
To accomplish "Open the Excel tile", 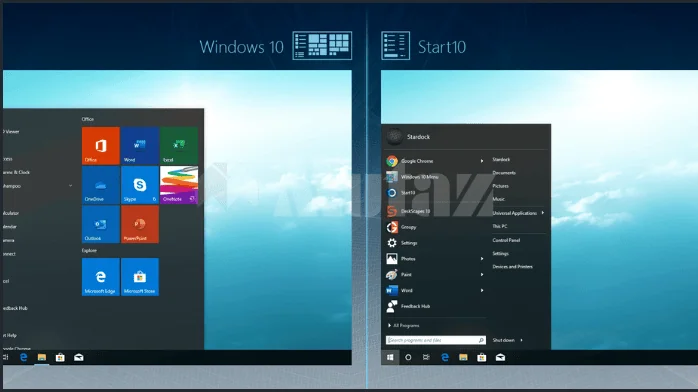I will (x=179, y=145).
